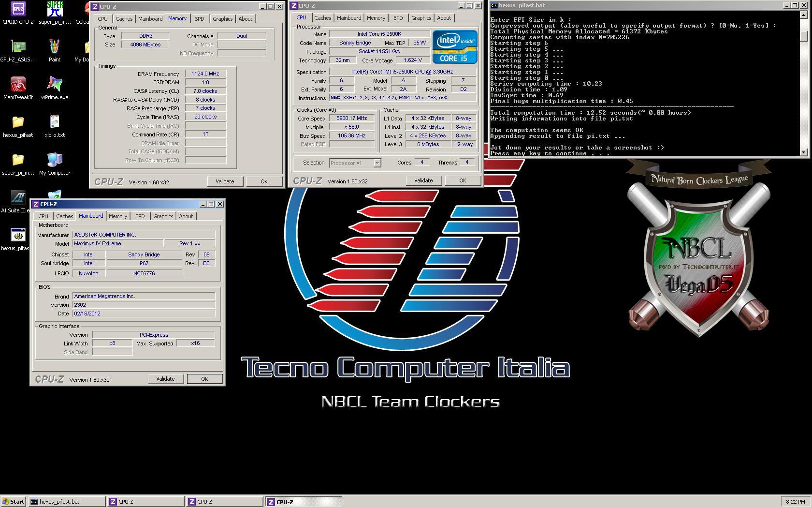Click the LPCIO model field NCT6776

[x=144, y=273]
